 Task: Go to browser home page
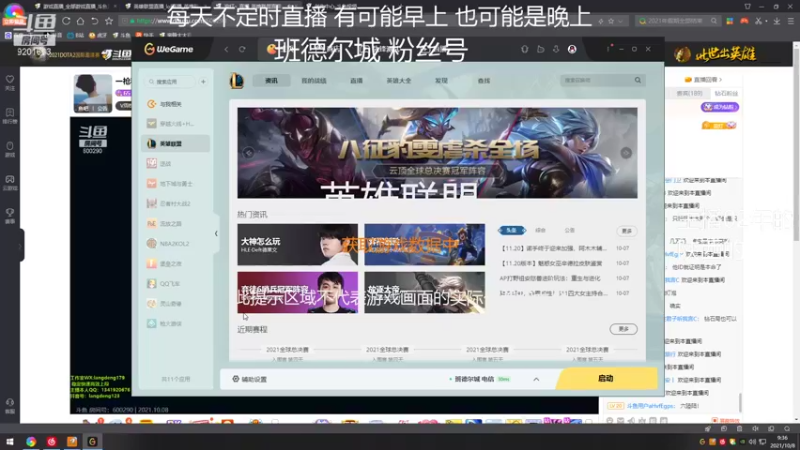(x=80, y=21)
